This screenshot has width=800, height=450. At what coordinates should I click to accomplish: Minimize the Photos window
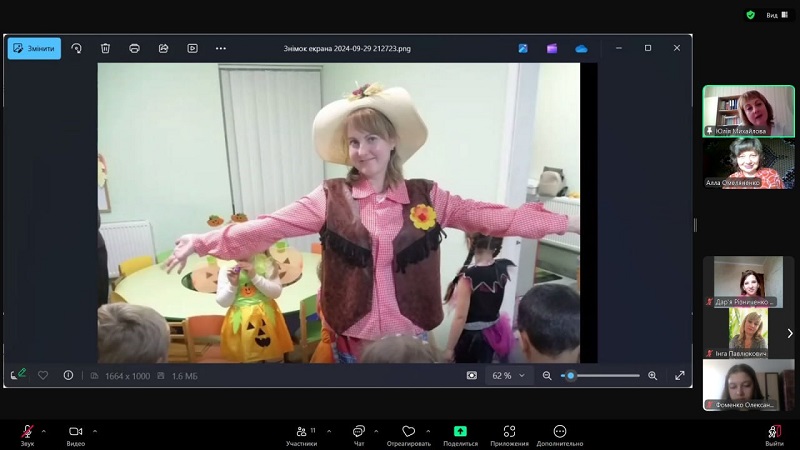click(x=619, y=48)
